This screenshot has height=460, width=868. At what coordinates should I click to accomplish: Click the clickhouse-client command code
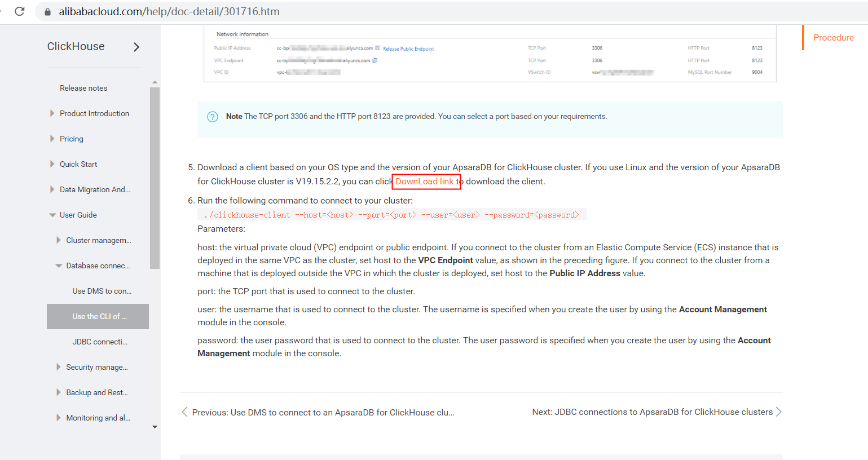(392, 215)
